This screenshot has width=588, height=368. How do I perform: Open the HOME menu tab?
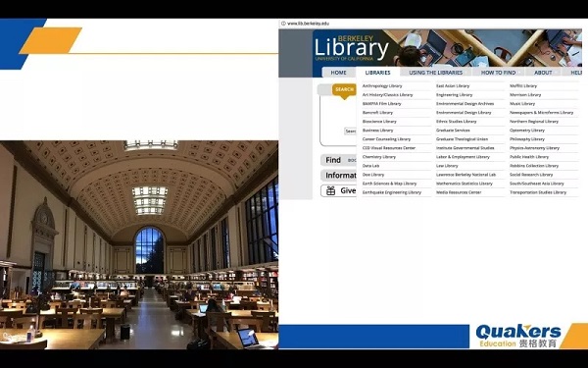click(338, 73)
